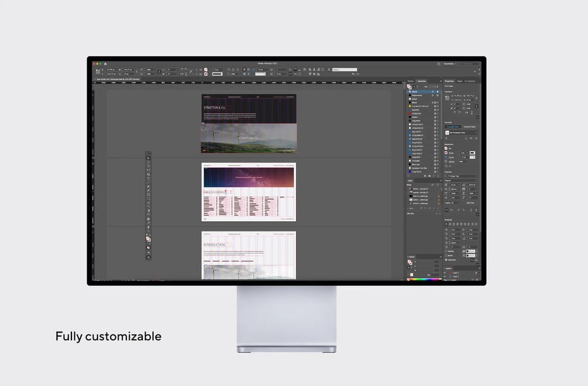The height and width of the screenshot is (386, 588).
Task: Click the Character Styles button
Action: tap(469, 127)
